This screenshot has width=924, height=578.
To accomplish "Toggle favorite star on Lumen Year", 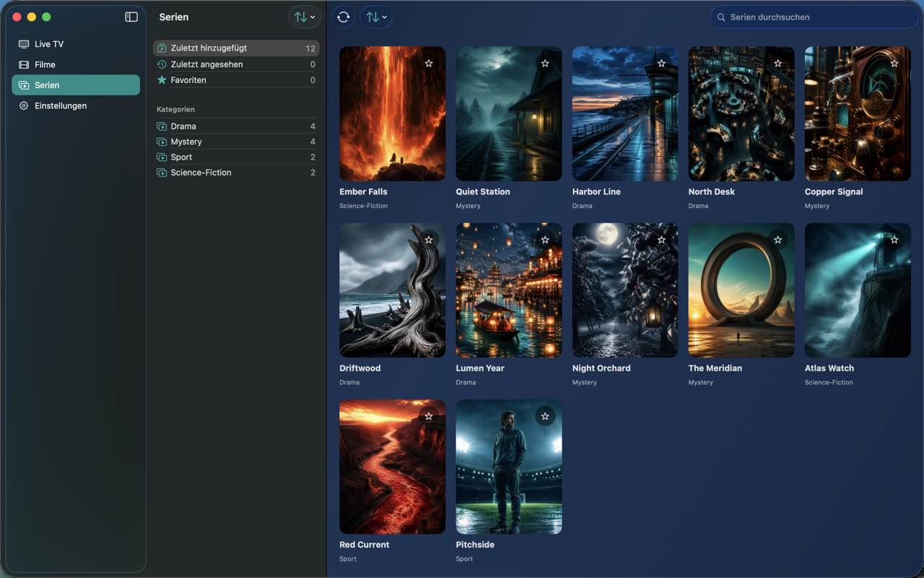I will click(545, 240).
